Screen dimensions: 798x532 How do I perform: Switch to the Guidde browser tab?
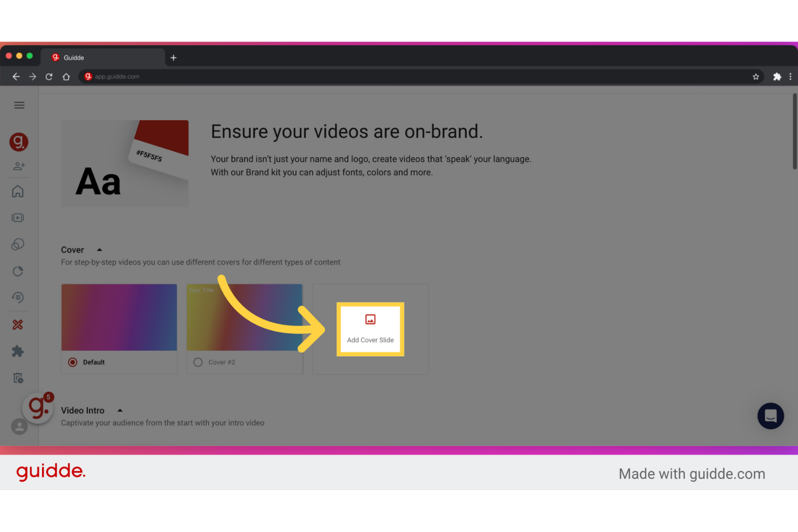click(102, 58)
